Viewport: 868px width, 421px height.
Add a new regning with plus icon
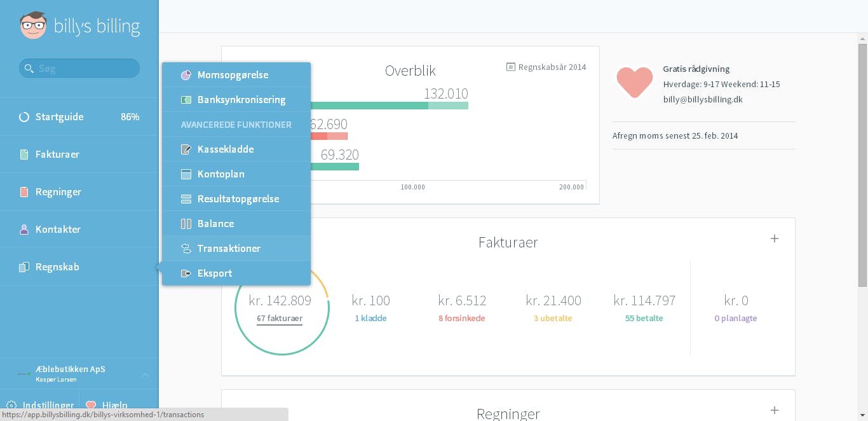tap(775, 410)
